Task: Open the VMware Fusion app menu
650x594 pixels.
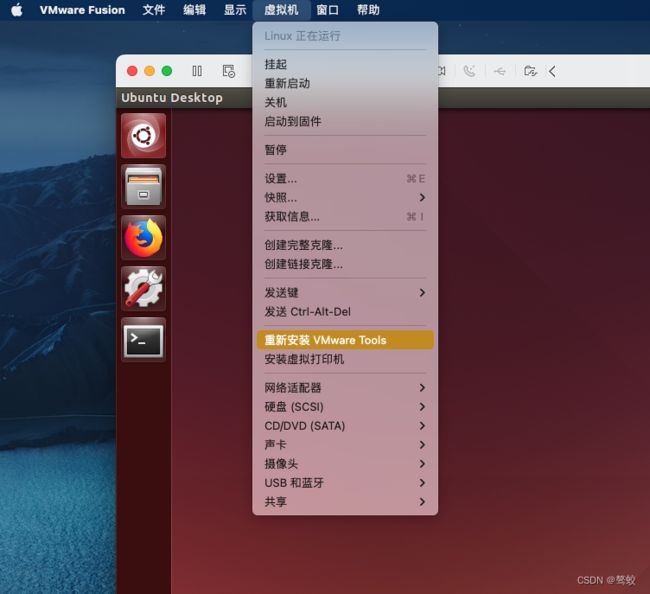Action: (x=82, y=10)
